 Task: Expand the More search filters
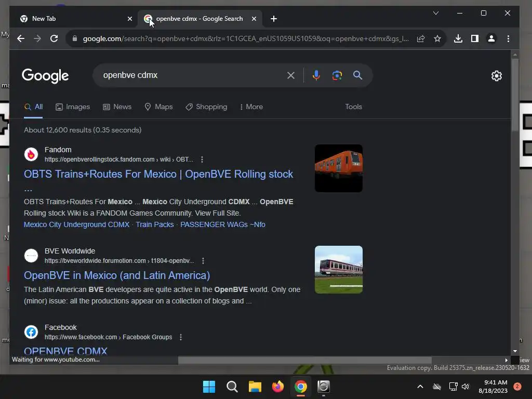tap(251, 107)
